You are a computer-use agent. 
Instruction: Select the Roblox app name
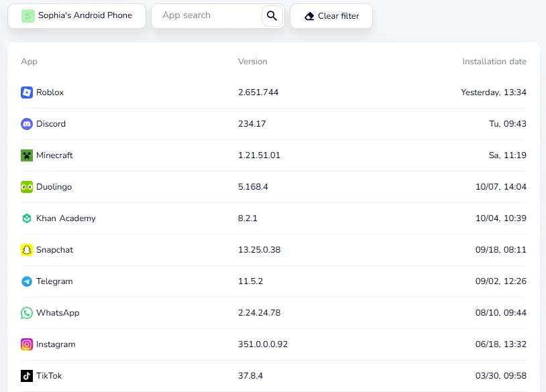pos(50,92)
